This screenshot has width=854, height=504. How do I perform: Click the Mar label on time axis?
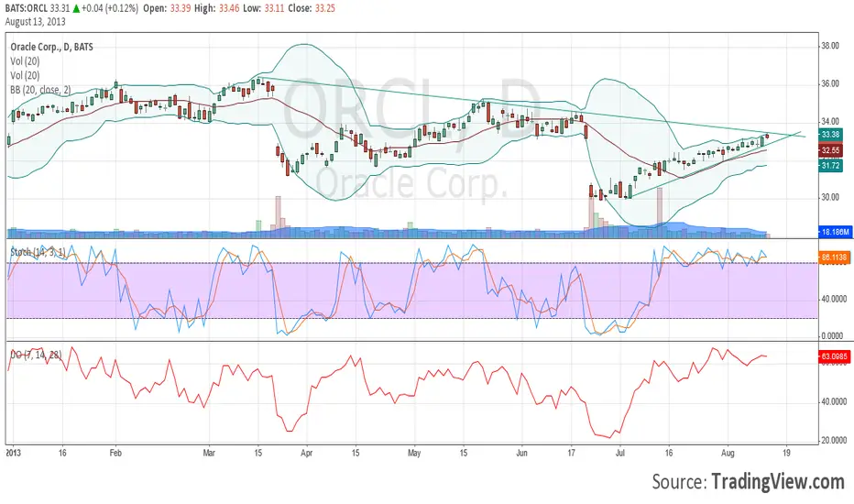pyautogui.click(x=209, y=453)
